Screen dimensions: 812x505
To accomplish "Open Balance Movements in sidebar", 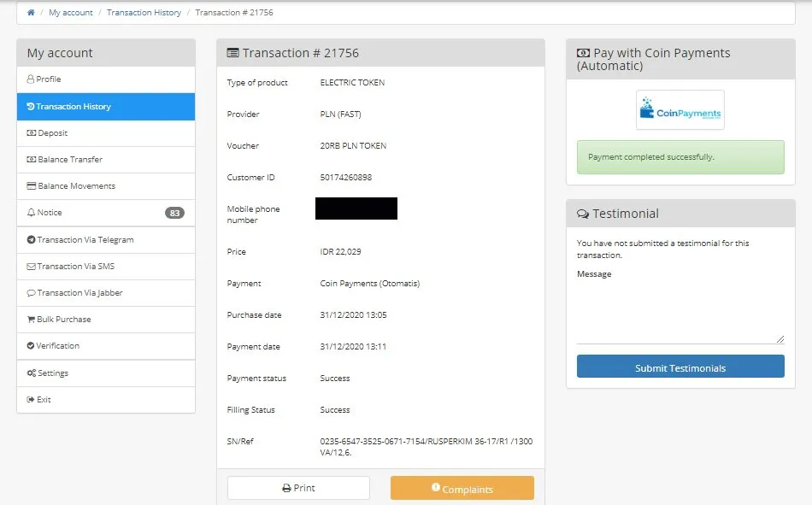I will click(106, 186).
